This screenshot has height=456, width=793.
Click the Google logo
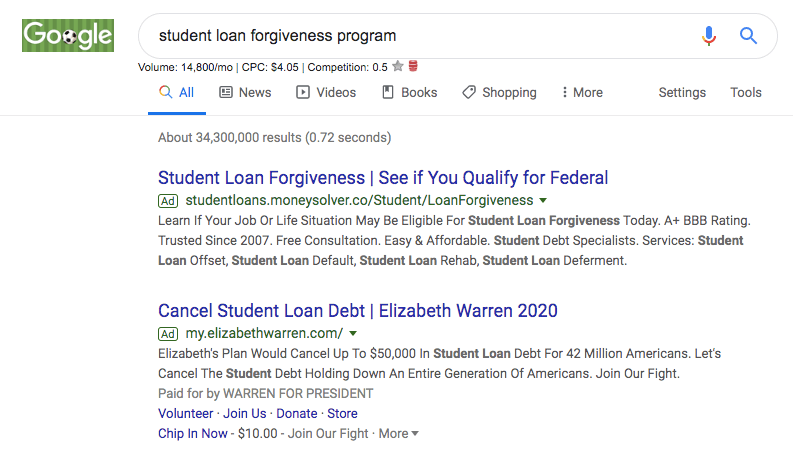click(x=68, y=36)
